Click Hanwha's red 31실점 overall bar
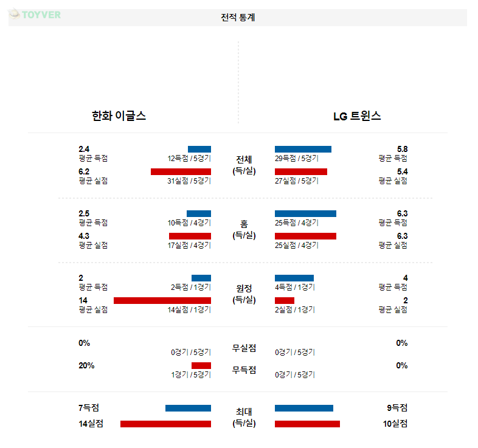 [x=181, y=171]
